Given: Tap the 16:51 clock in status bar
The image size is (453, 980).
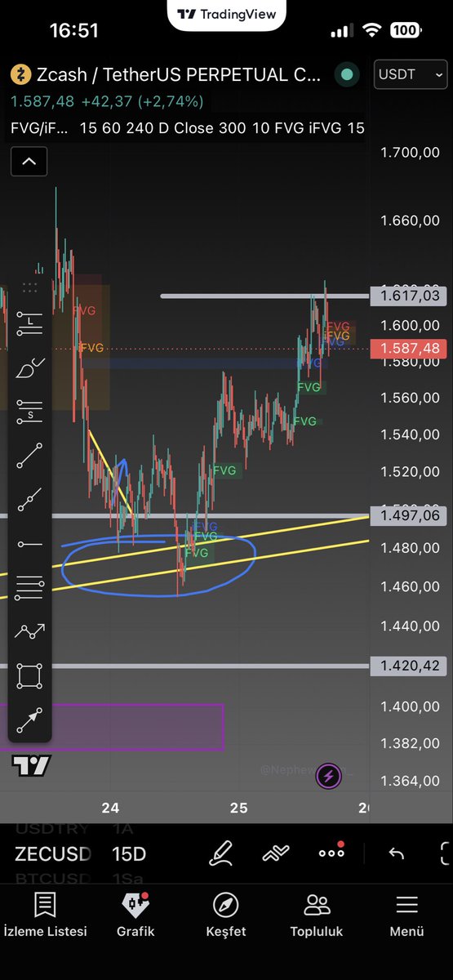Looking at the screenshot, I should pos(73,31).
